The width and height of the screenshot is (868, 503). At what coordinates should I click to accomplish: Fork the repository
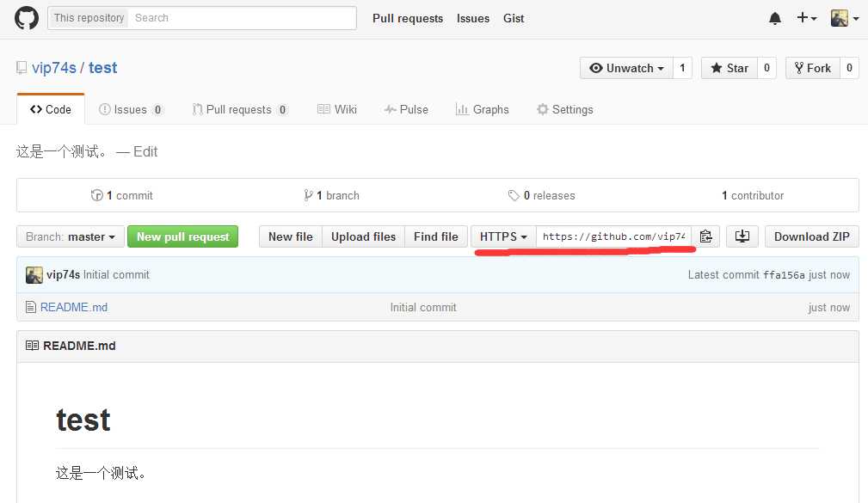[813, 68]
